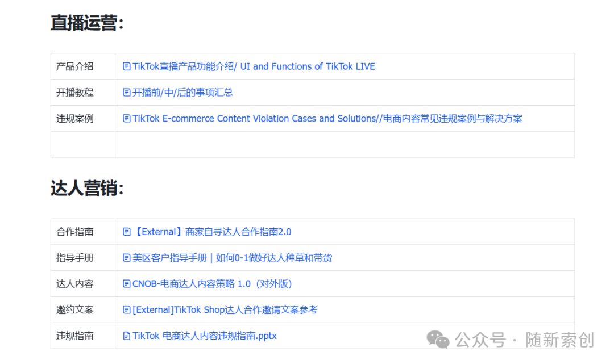Screen dimensions: 614x364
Task: Click document icon beside 美区客户指导手册
Action: tap(126, 258)
